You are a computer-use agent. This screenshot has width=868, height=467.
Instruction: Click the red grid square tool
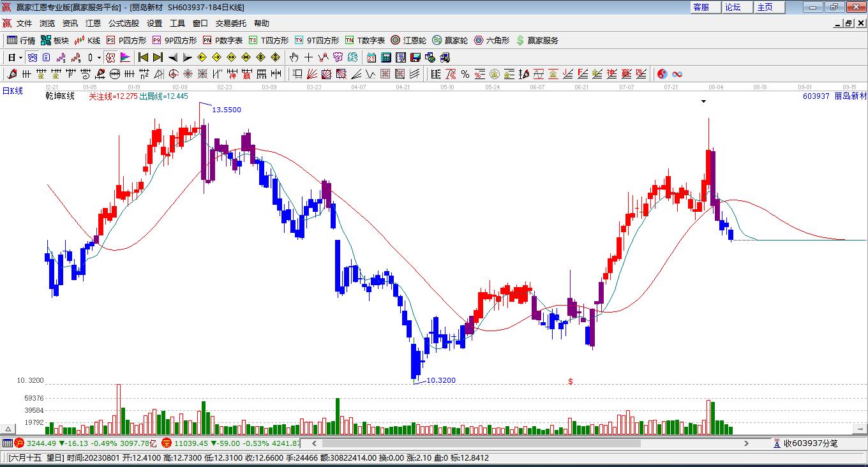[x=385, y=74]
